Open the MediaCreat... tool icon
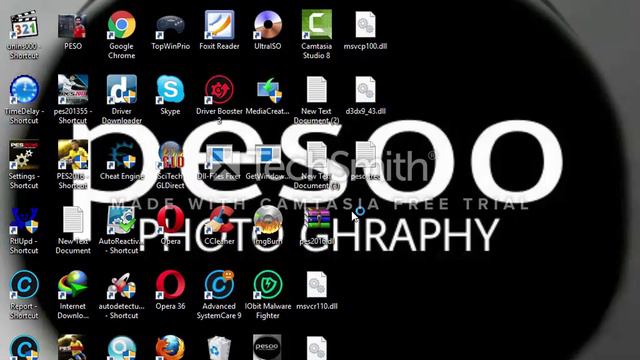Screen dimensions: 640x360 click(268, 90)
